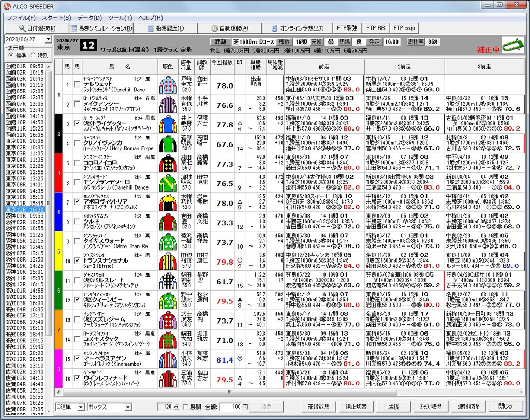
Task: Open date selection with magnifier button 日付選択
Action: 37,28
